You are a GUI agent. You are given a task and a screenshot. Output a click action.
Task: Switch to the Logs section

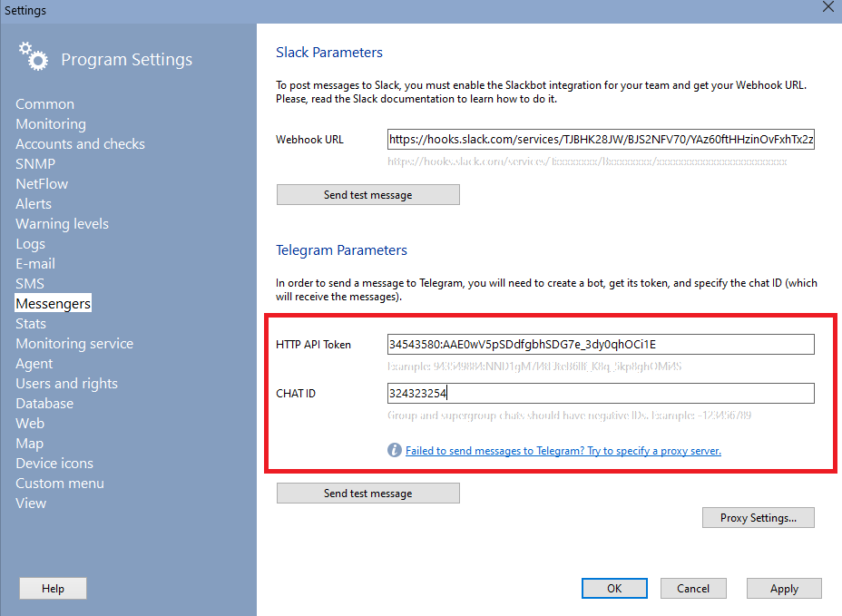(x=31, y=244)
